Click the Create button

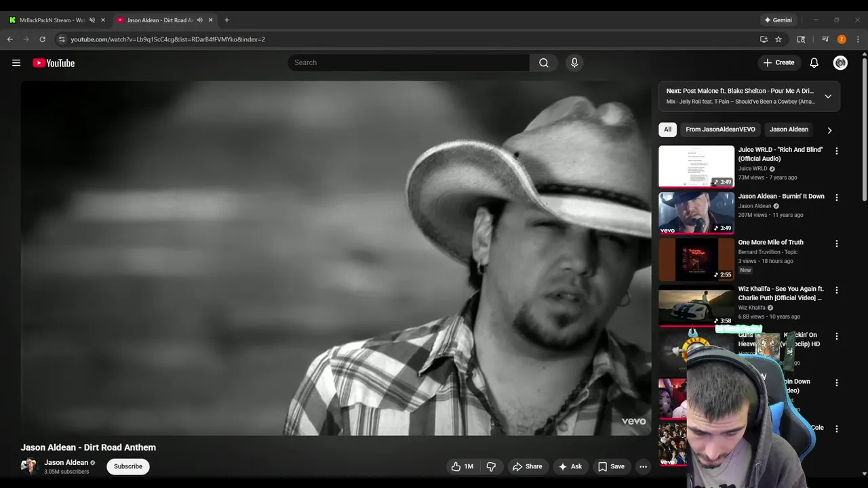[778, 63]
